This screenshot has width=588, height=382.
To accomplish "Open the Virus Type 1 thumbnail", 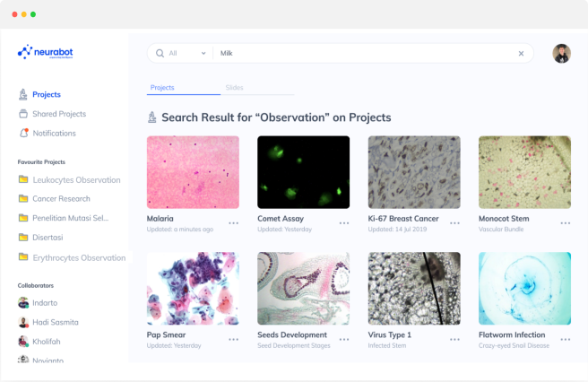I will [x=414, y=288].
